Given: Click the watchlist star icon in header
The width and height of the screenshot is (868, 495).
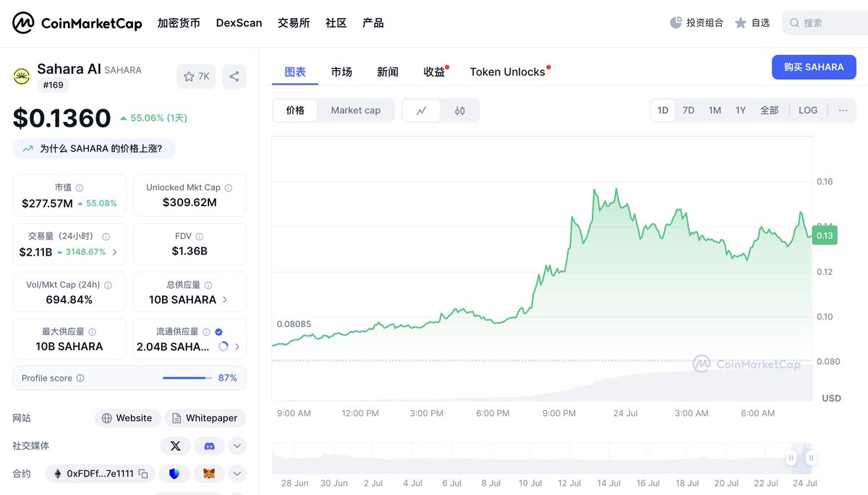Looking at the screenshot, I should point(741,23).
